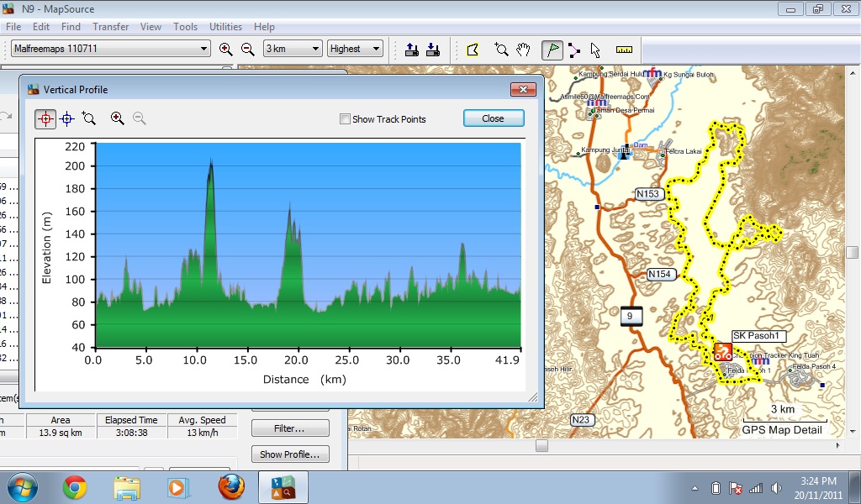Image resolution: width=861 pixels, height=504 pixels.
Task: Open the Edit menu
Action: click(40, 27)
